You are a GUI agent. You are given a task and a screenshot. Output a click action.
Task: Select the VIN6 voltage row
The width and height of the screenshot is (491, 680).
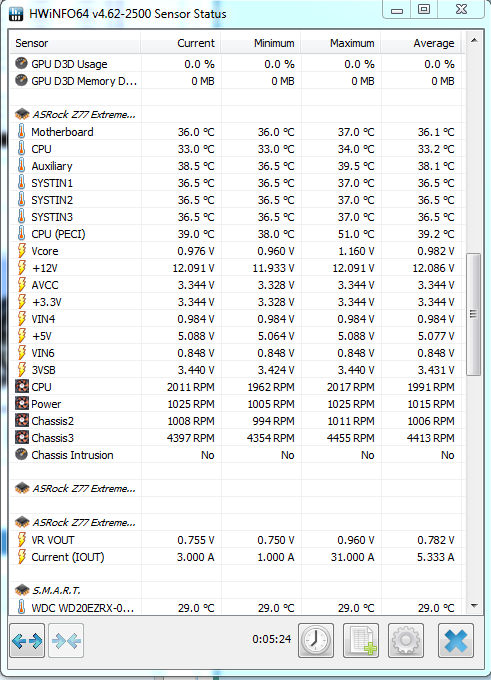(x=237, y=353)
